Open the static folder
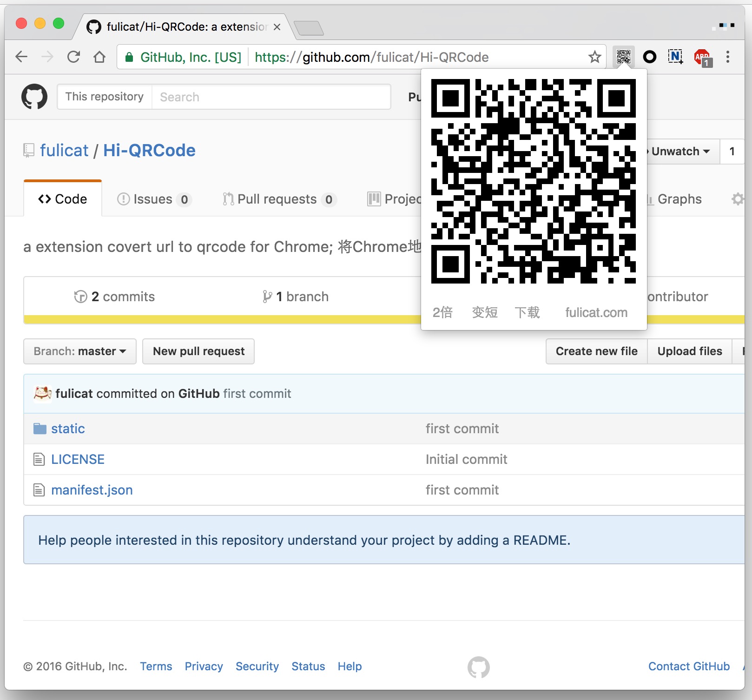The height and width of the screenshot is (700, 752). [68, 429]
